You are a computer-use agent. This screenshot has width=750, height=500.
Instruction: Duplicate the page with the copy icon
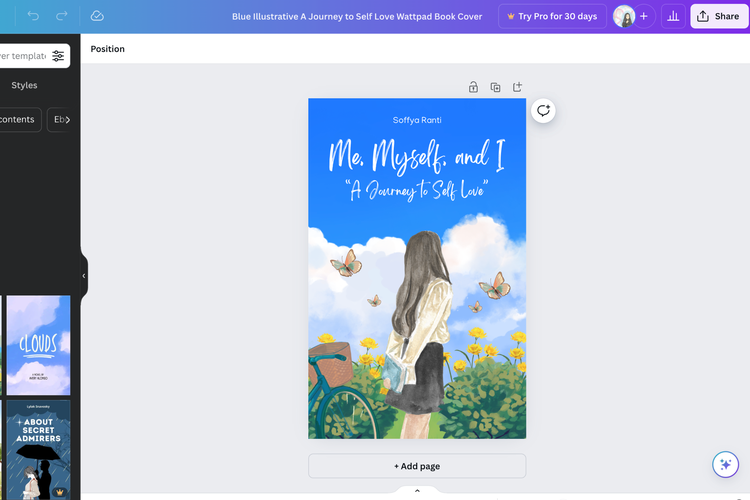(x=495, y=87)
